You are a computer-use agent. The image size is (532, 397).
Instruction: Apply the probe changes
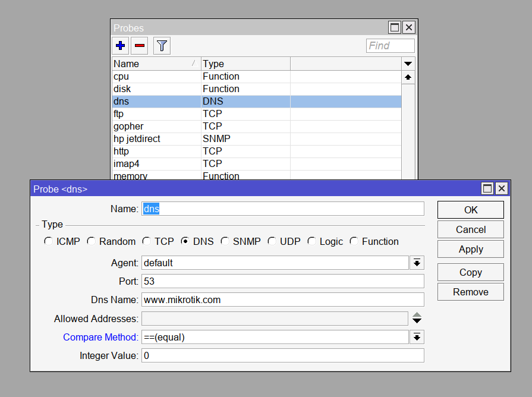point(471,250)
